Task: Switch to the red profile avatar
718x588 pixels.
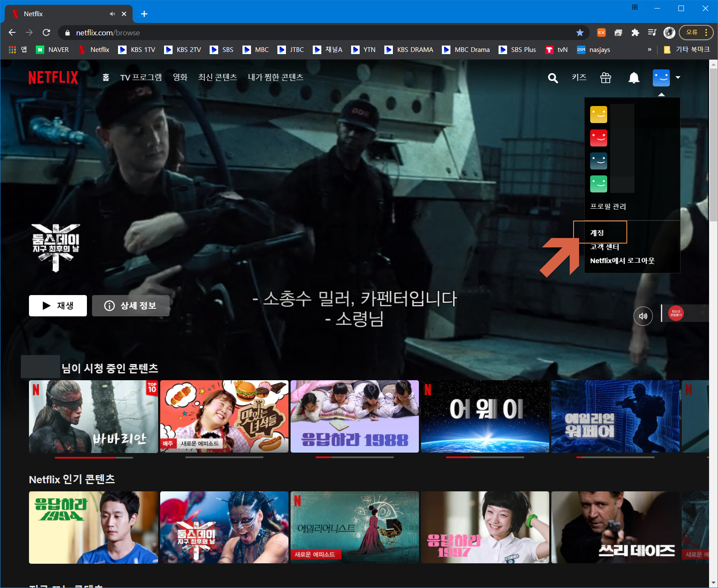Action: click(x=599, y=138)
